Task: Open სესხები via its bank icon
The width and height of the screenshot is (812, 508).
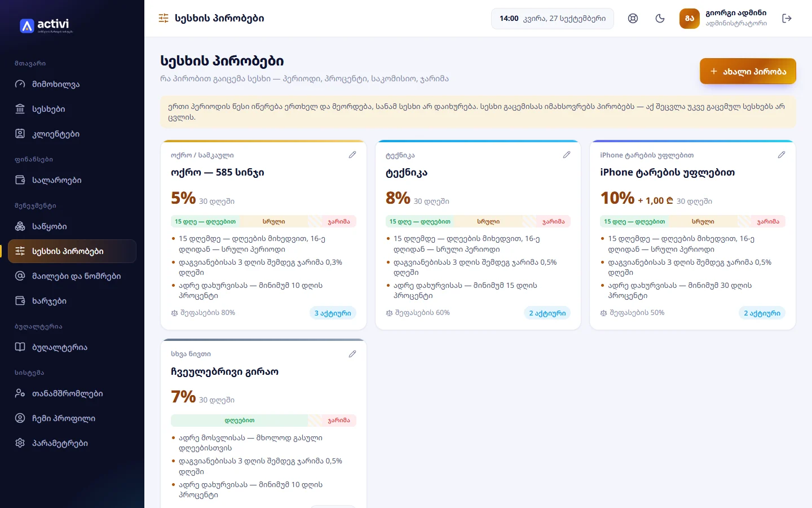Action: pos(20,109)
